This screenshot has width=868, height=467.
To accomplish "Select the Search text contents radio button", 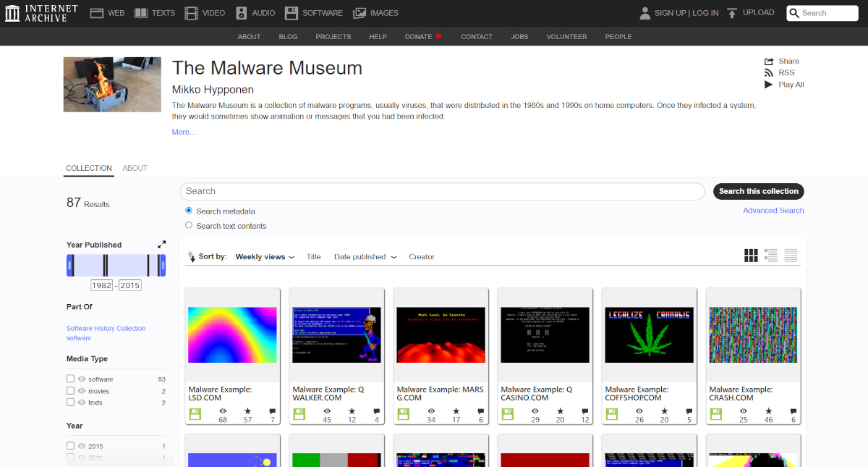I will pyautogui.click(x=189, y=226).
